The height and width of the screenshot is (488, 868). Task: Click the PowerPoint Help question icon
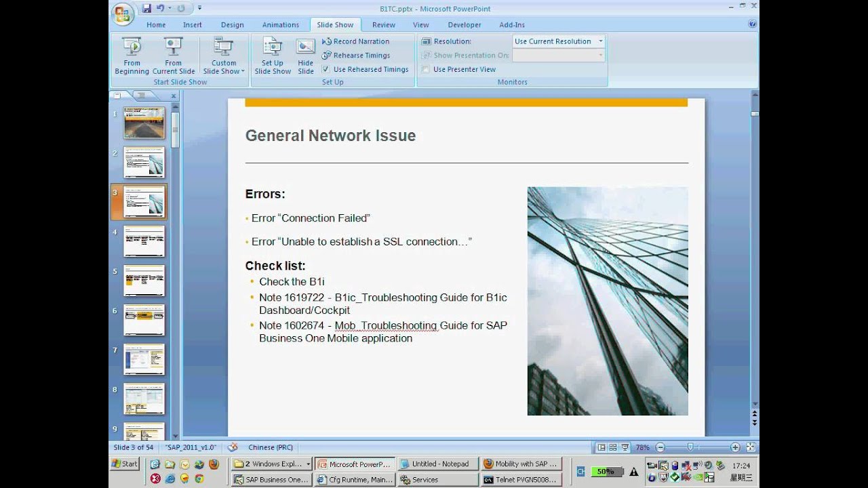[752, 24]
